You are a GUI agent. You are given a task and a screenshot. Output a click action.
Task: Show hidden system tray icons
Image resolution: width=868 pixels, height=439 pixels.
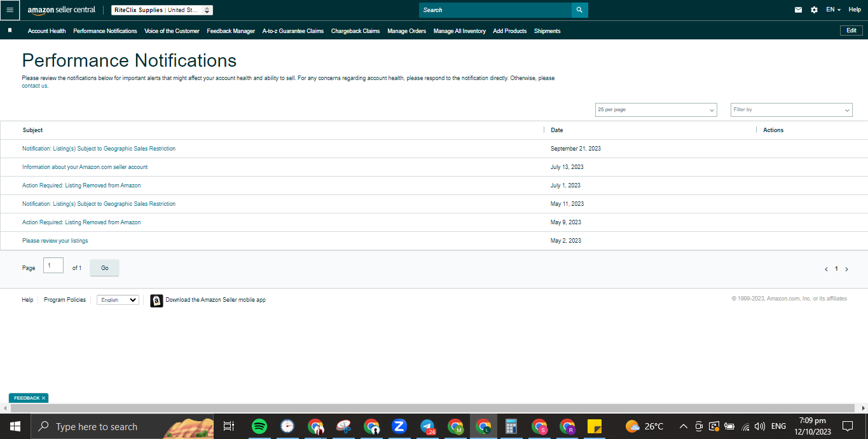point(684,426)
